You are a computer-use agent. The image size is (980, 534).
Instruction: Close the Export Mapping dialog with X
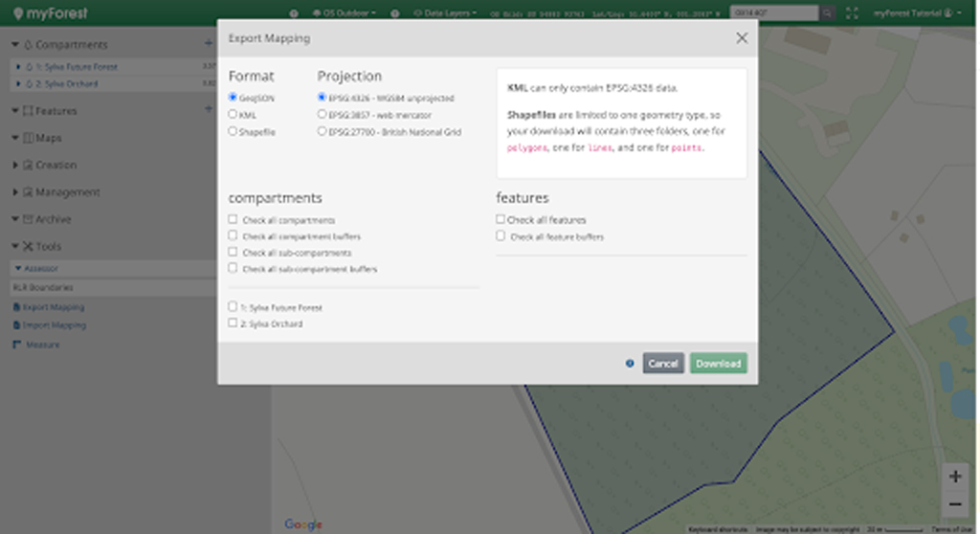pos(742,38)
